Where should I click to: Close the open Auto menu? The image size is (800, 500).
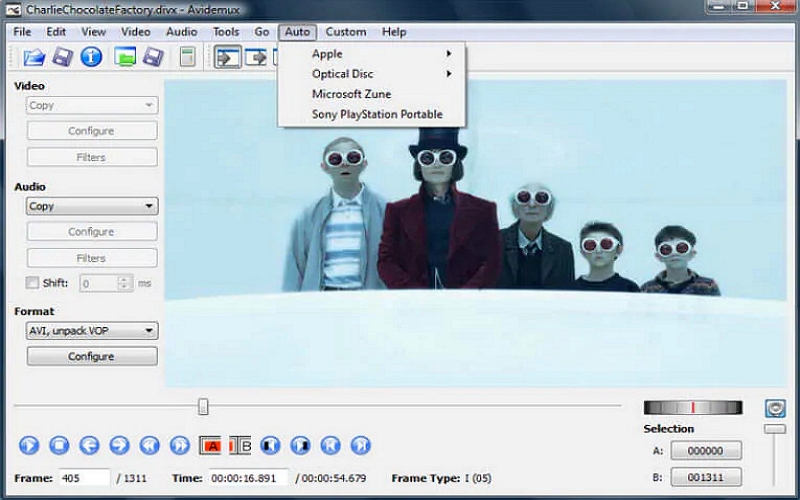click(x=297, y=32)
